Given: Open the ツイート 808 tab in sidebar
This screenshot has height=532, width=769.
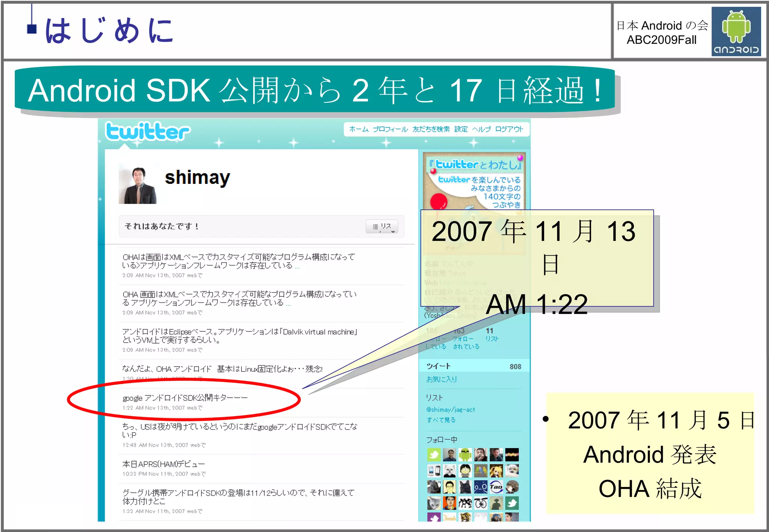Looking at the screenshot, I should coord(474,366).
